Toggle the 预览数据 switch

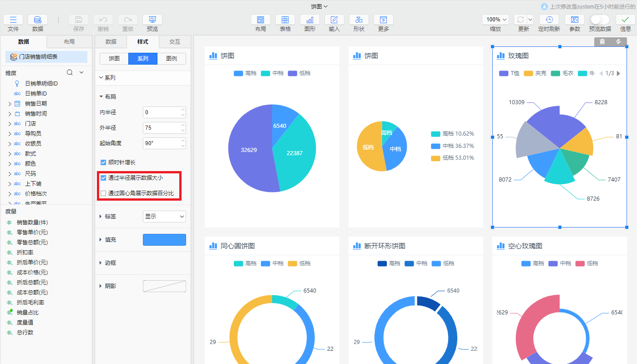(600, 20)
